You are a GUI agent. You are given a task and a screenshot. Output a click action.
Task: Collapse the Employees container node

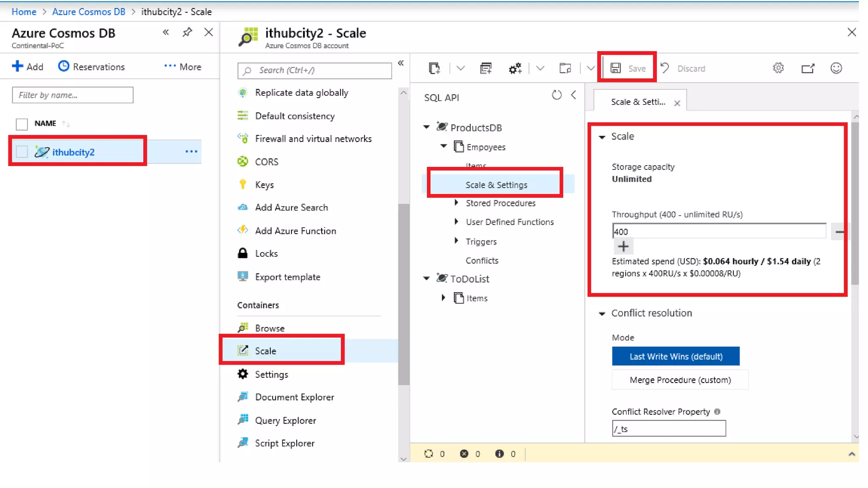coord(443,146)
